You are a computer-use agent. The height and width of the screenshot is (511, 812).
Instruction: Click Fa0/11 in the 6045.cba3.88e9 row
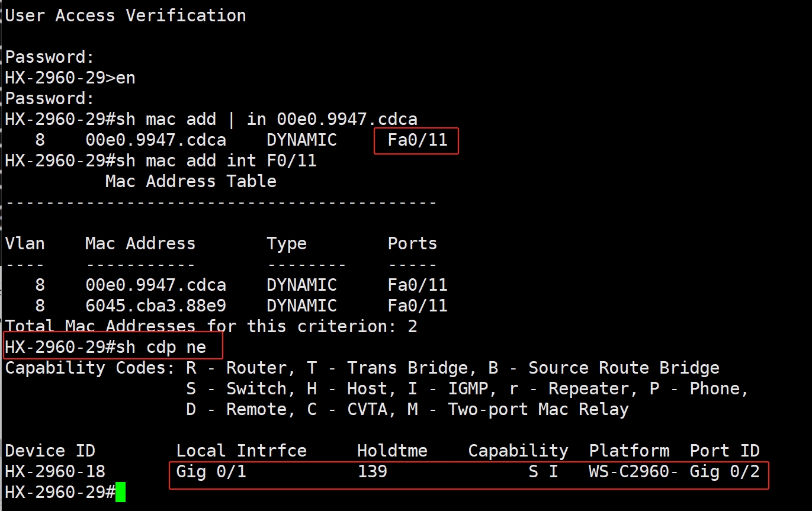click(x=418, y=306)
